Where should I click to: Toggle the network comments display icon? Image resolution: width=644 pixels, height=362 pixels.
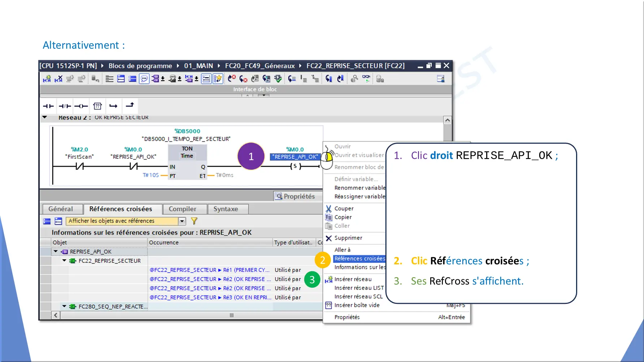pos(206,79)
